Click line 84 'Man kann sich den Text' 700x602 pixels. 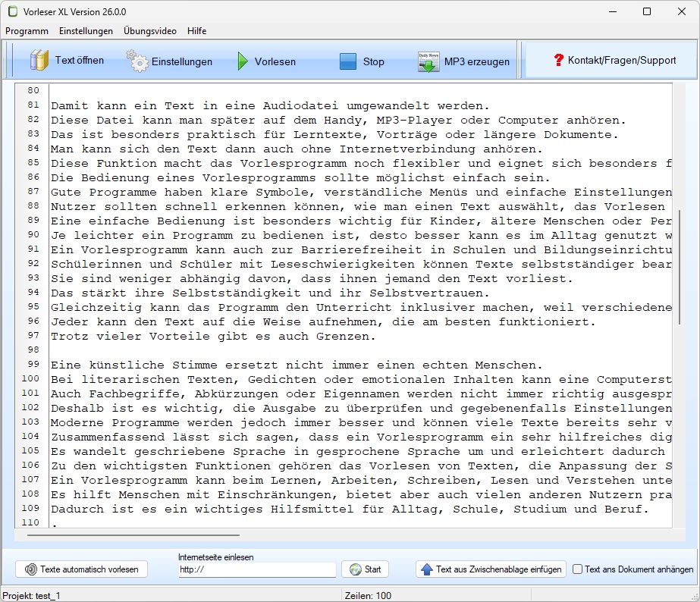297,149
